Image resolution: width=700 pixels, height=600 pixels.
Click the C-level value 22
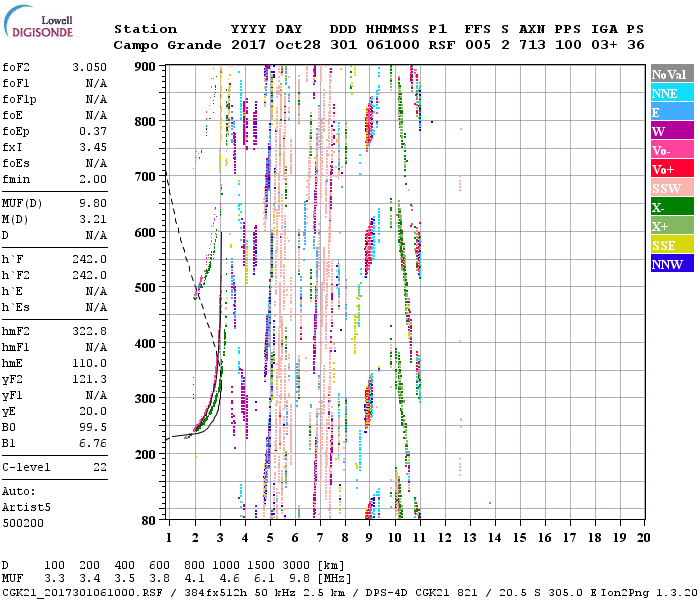click(x=99, y=467)
